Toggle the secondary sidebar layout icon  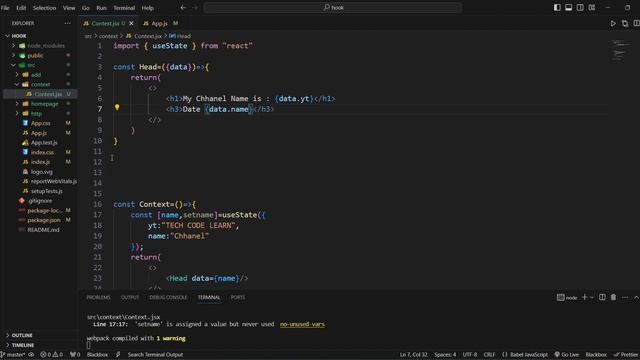click(580, 7)
